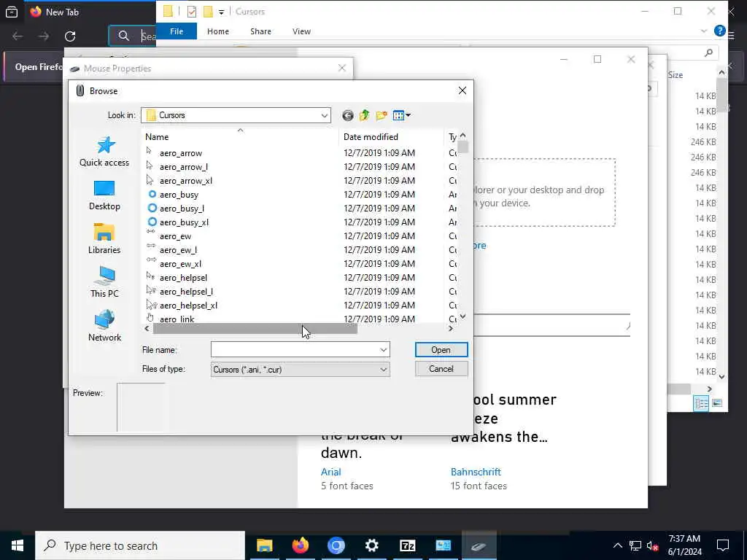Image resolution: width=747 pixels, height=560 pixels.
Task: Open File tab in Cursors Explorer window
Action: pos(177,31)
